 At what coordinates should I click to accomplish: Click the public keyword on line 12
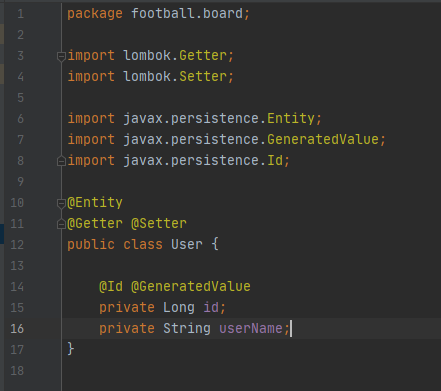(x=91, y=245)
